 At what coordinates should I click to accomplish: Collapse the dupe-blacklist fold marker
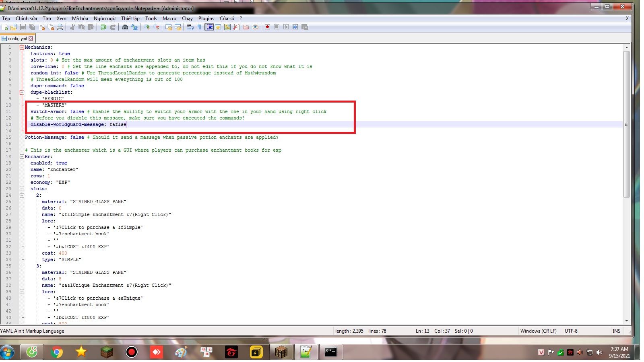(22, 92)
